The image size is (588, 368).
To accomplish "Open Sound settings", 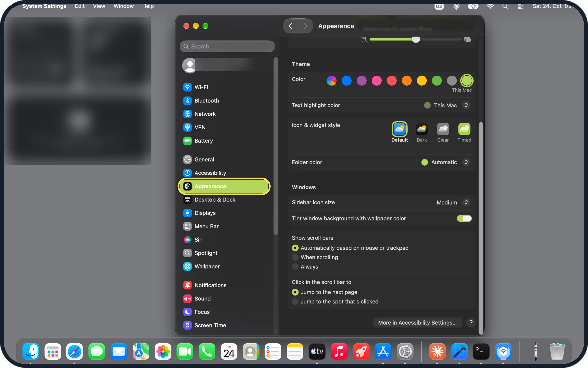I will (224, 299).
